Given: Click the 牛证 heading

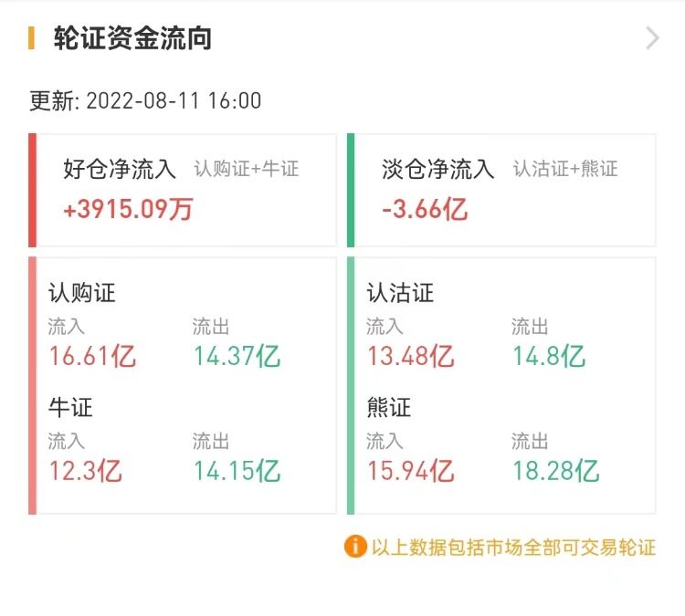Looking at the screenshot, I should tap(70, 407).
